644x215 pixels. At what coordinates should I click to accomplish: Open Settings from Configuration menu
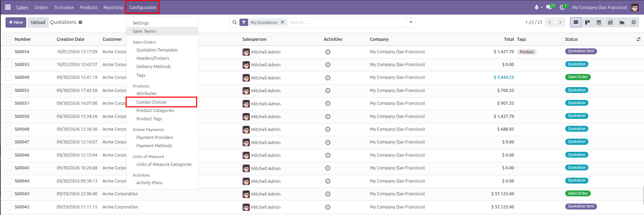(162, 23)
